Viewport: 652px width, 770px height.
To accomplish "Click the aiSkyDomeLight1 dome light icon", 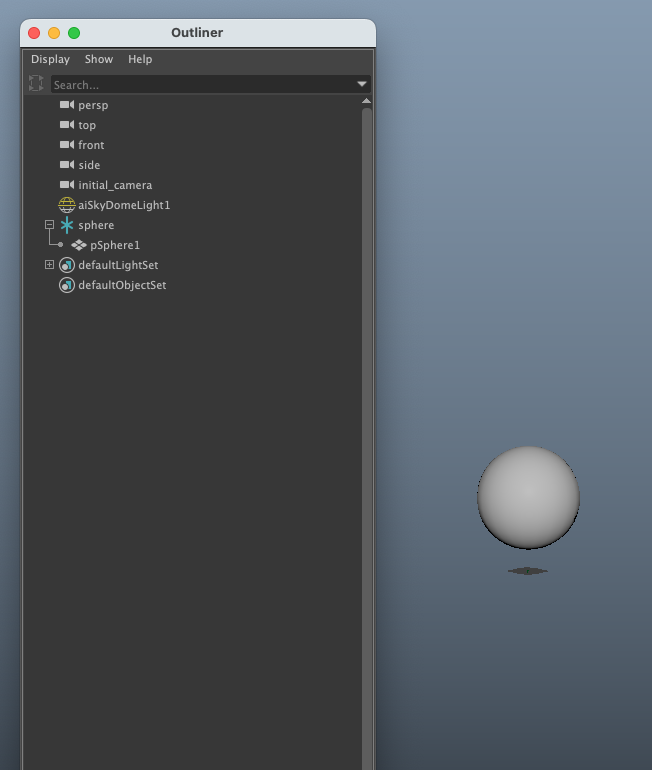I will [67, 205].
